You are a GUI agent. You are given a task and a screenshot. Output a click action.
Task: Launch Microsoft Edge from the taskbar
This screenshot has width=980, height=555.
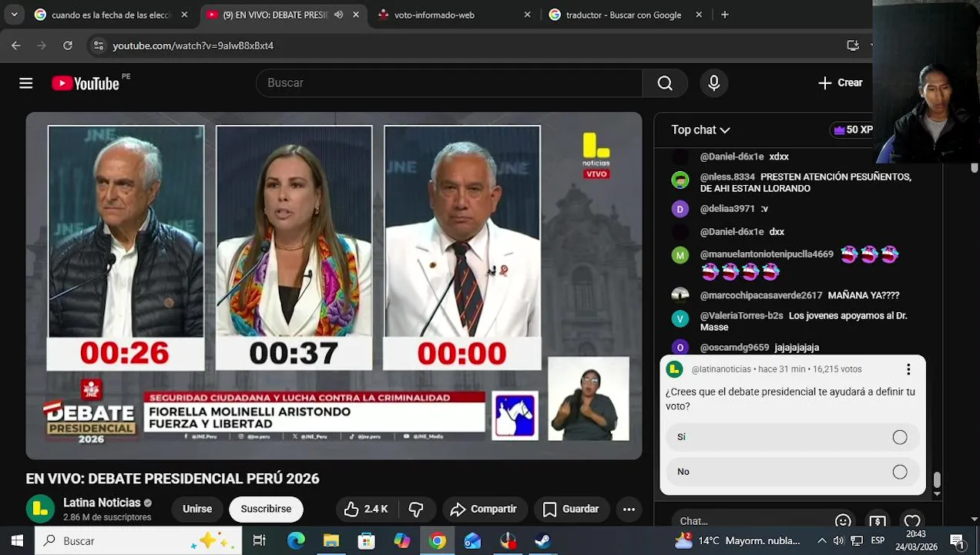296,541
